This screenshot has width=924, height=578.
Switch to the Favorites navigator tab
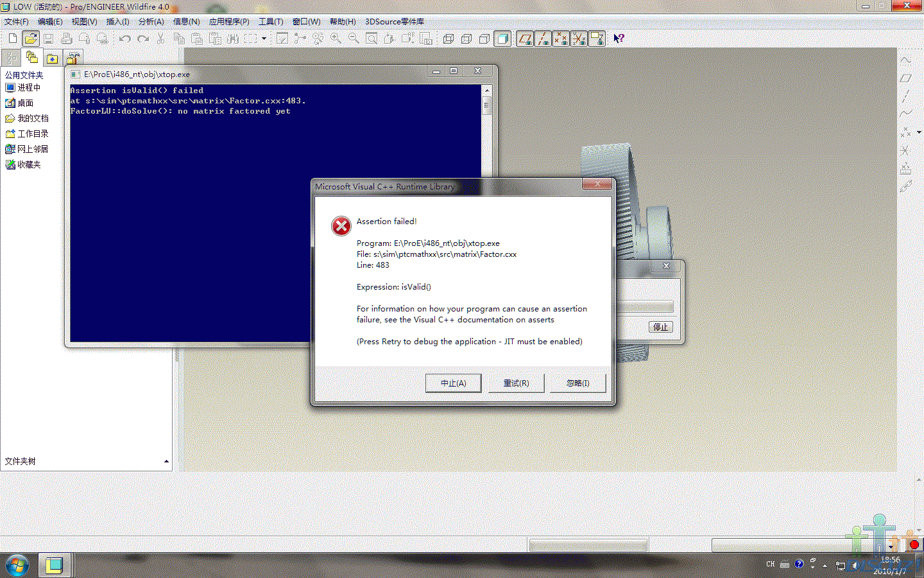pos(52,58)
